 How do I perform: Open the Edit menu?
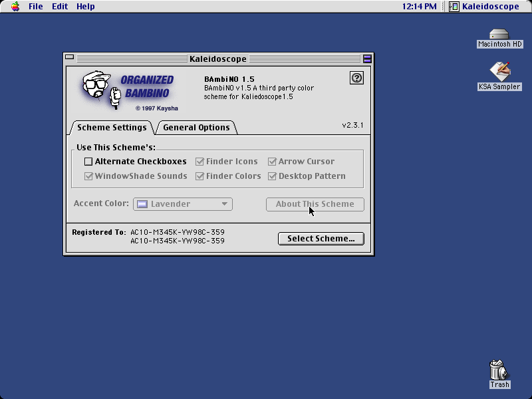pyautogui.click(x=60, y=7)
